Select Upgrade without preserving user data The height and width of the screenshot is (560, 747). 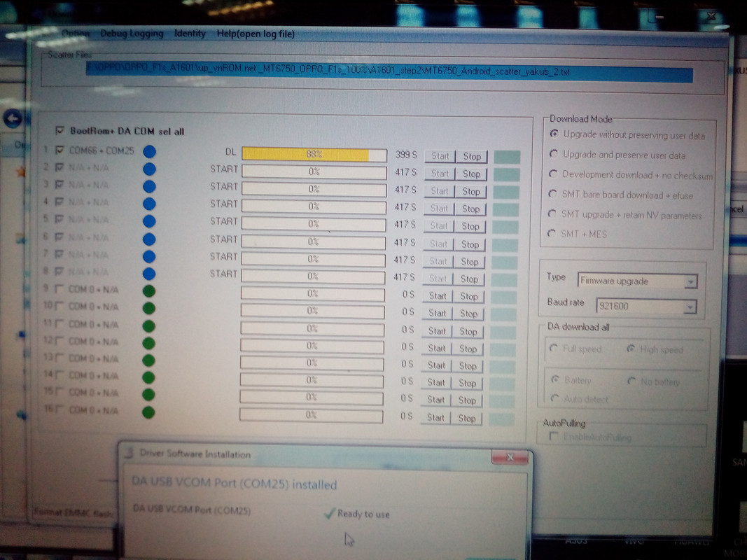(x=554, y=134)
